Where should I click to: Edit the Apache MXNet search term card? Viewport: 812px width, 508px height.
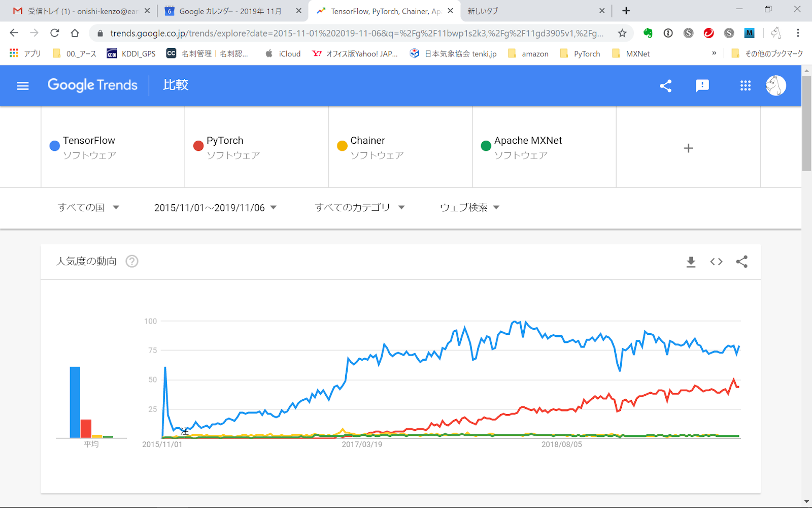(x=544, y=147)
